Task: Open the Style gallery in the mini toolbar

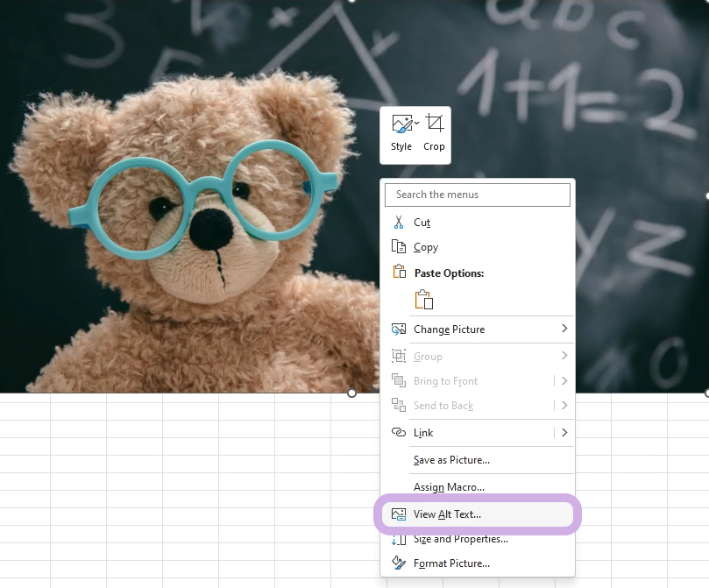Action: (402, 133)
